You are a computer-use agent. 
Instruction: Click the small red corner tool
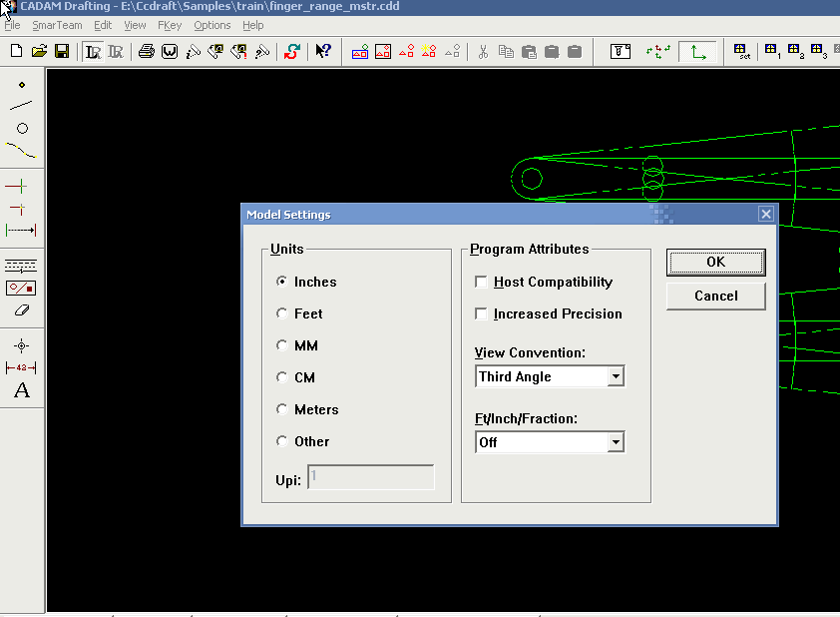point(18,209)
